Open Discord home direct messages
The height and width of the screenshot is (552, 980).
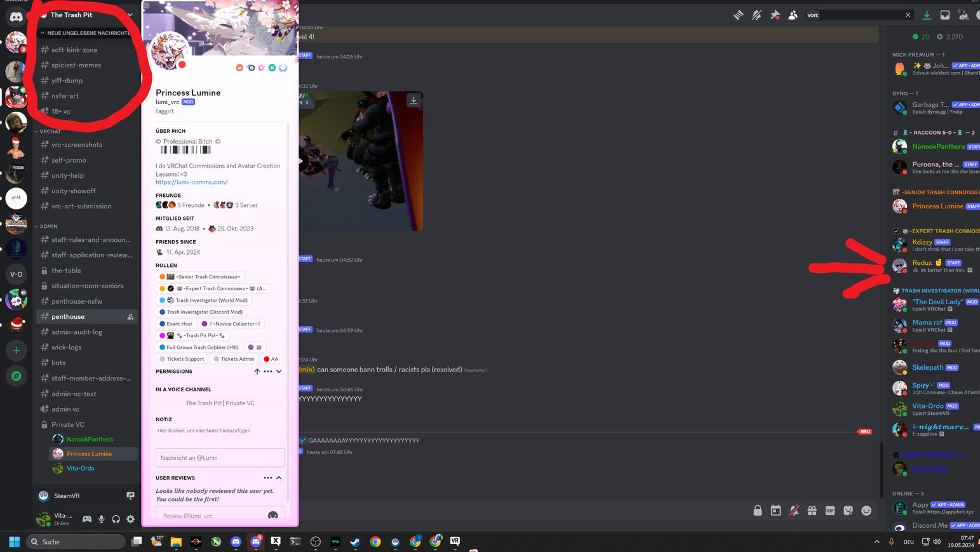point(16,17)
